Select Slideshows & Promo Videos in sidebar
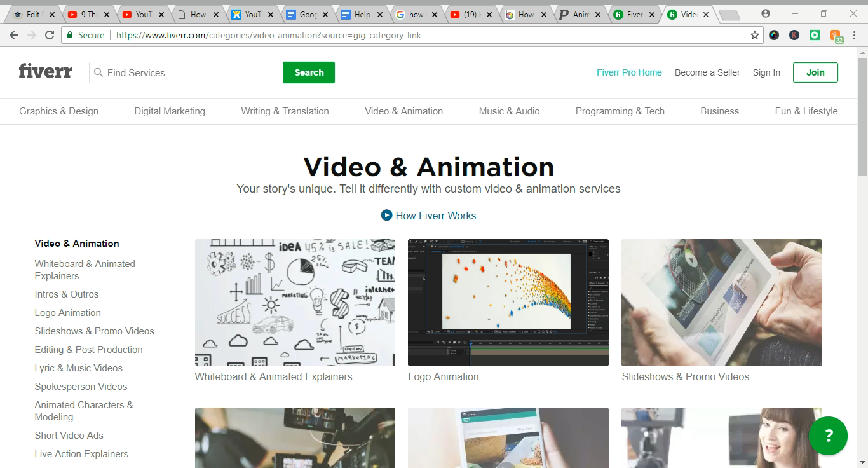Viewport: 868px width, 468px height. [x=95, y=331]
